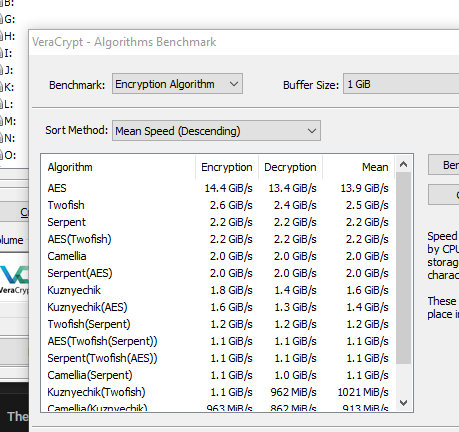Select the Kuznyechik row
This screenshot has width=459, height=432.
[218, 290]
